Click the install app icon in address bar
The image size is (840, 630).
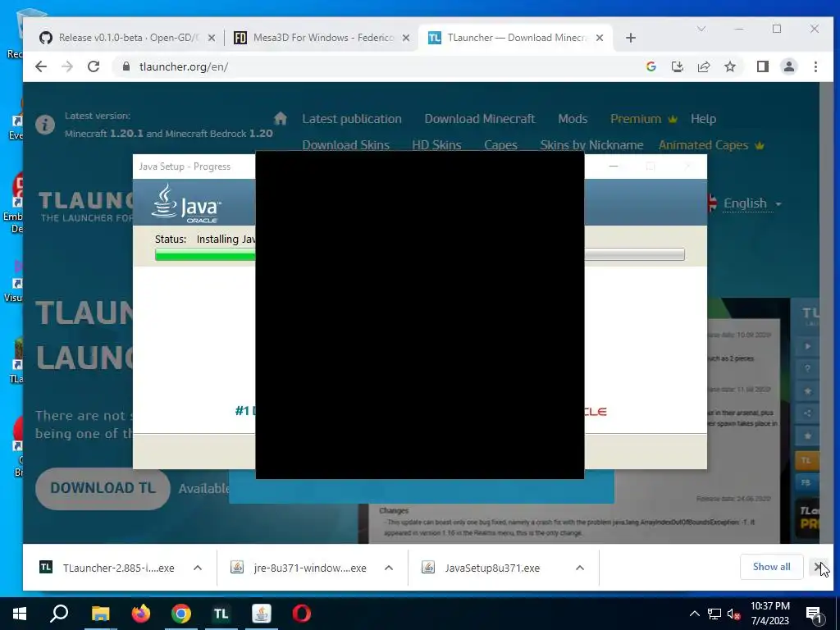677,66
